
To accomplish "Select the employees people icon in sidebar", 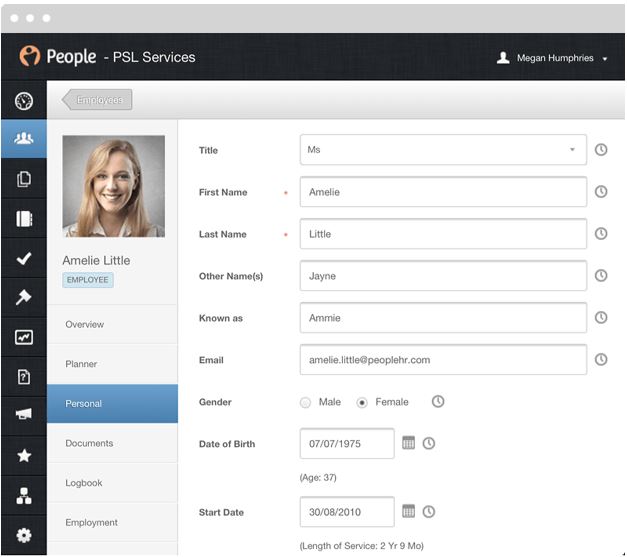I will [24, 140].
